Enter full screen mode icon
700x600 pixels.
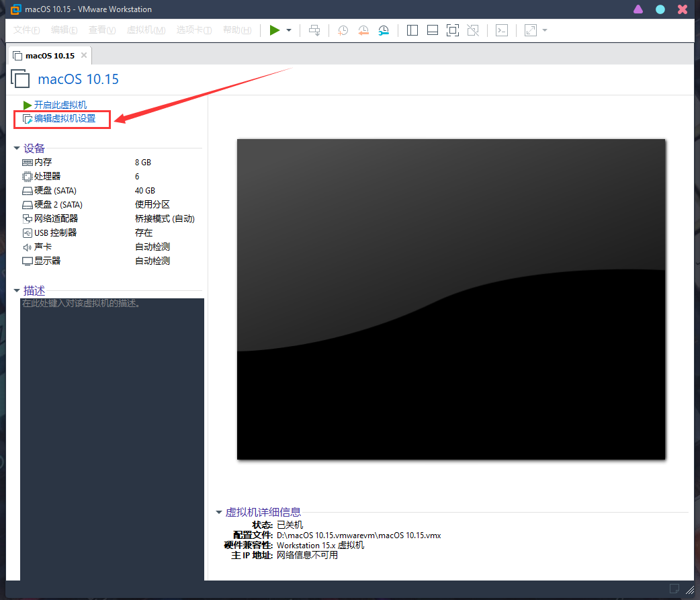pos(453,30)
